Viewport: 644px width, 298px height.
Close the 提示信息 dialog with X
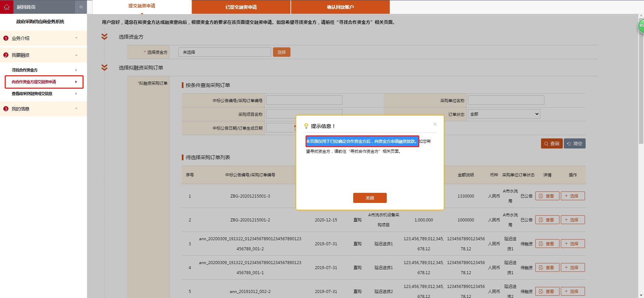coord(435,124)
